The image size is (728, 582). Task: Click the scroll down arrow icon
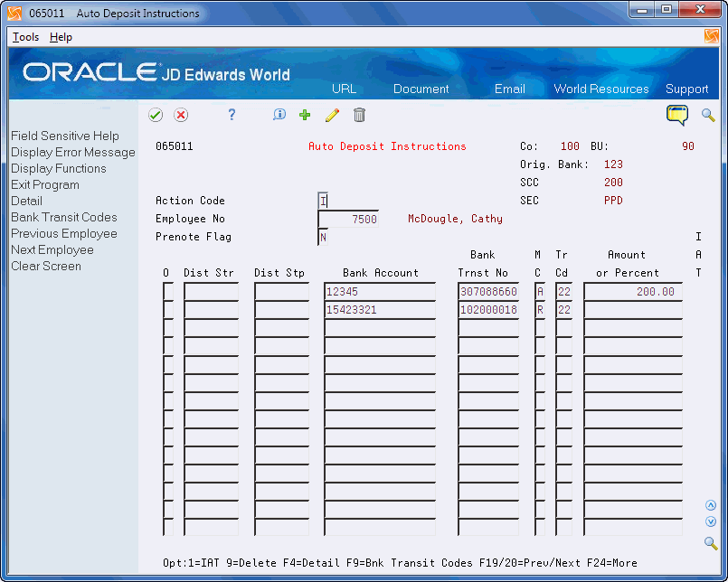710,521
